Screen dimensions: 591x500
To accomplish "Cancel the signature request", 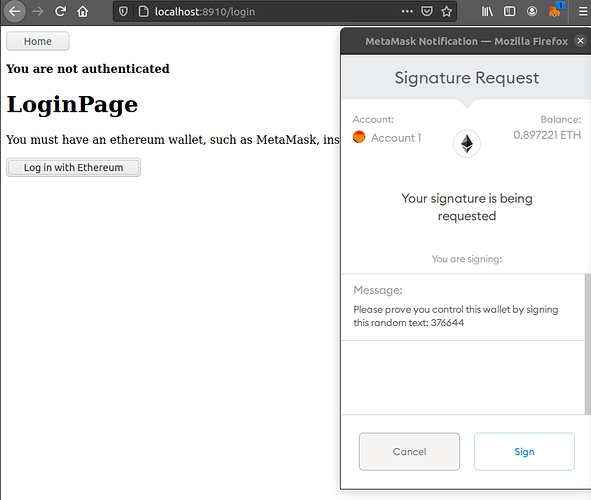I will (409, 451).
